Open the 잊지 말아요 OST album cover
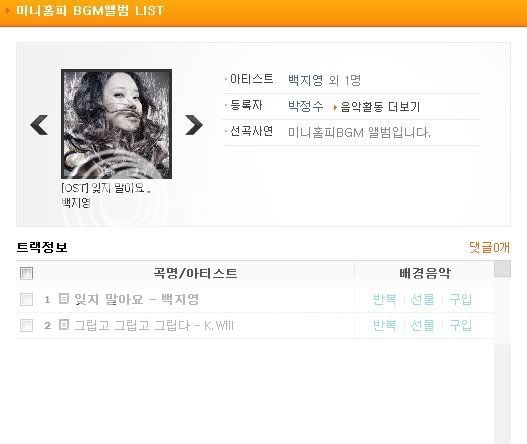This screenshot has height=444, width=527. (116, 124)
